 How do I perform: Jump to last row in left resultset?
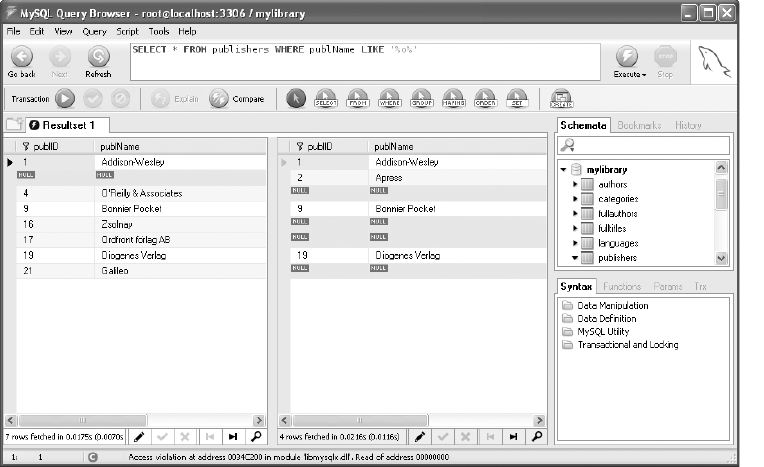(x=233, y=437)
